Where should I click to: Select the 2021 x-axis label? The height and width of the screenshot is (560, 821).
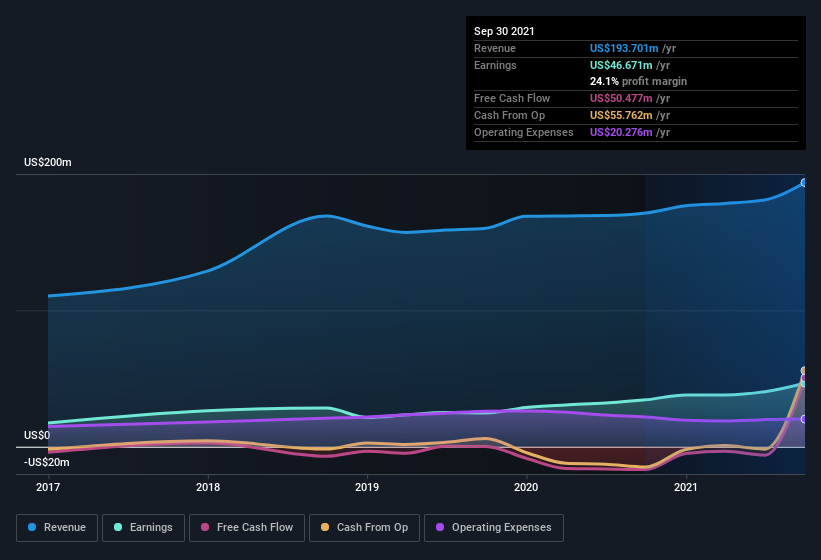coord(686,487)
